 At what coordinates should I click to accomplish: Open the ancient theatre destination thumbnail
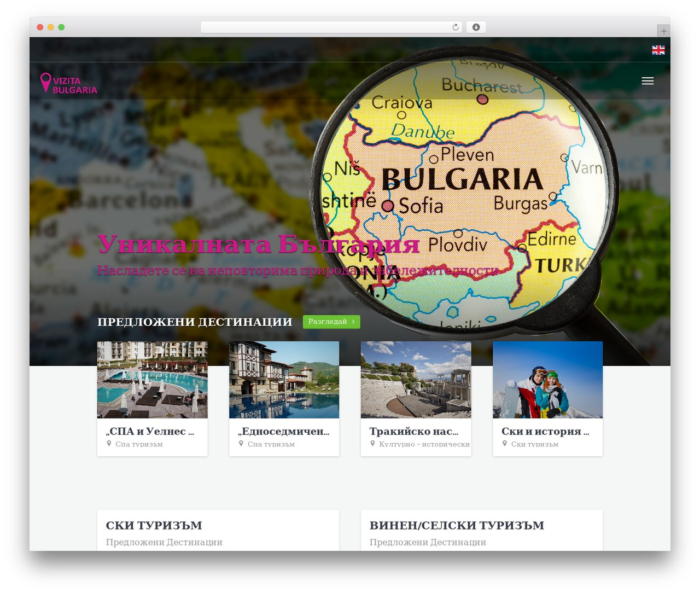[416, 380]
